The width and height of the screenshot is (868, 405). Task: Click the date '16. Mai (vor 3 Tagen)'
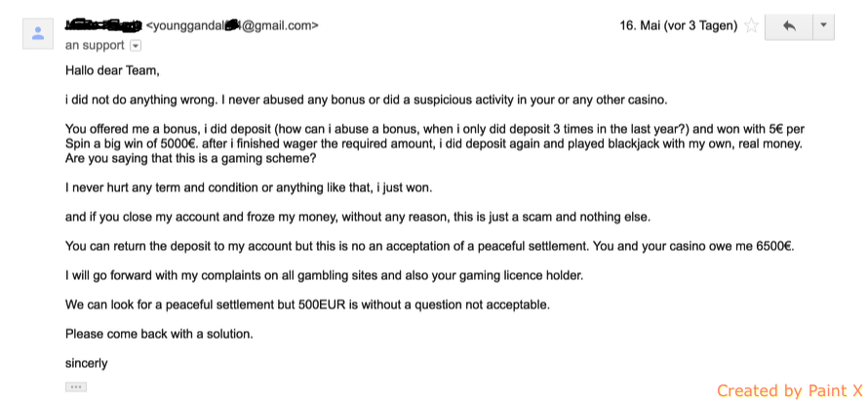pos(678,26)
